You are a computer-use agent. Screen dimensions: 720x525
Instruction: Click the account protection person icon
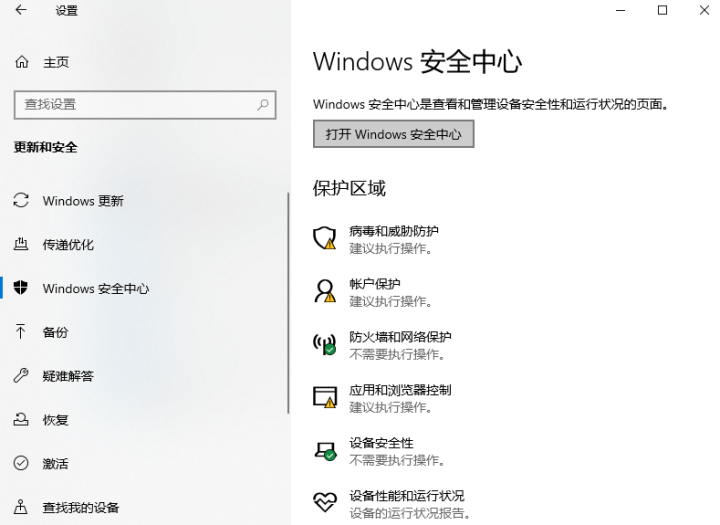(x=324, y=291)
